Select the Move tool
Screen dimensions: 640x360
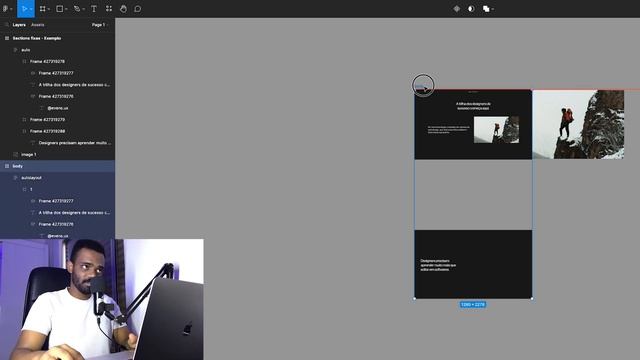(24, 9)
